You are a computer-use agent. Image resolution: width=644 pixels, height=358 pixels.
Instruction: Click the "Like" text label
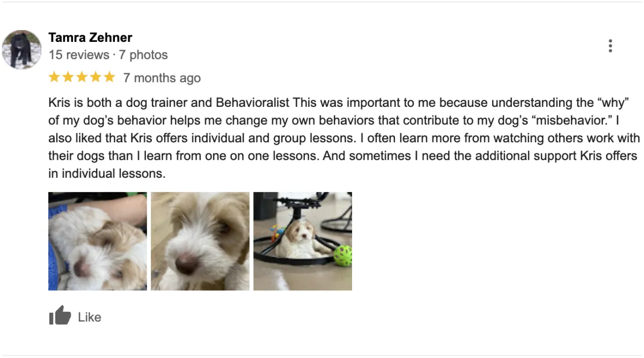(90, 317)
